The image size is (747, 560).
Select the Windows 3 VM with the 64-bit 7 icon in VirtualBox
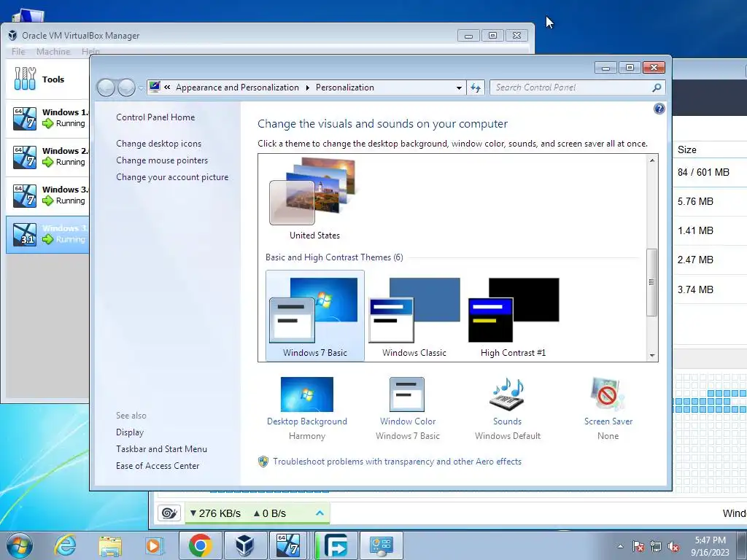tap(47, 195)
